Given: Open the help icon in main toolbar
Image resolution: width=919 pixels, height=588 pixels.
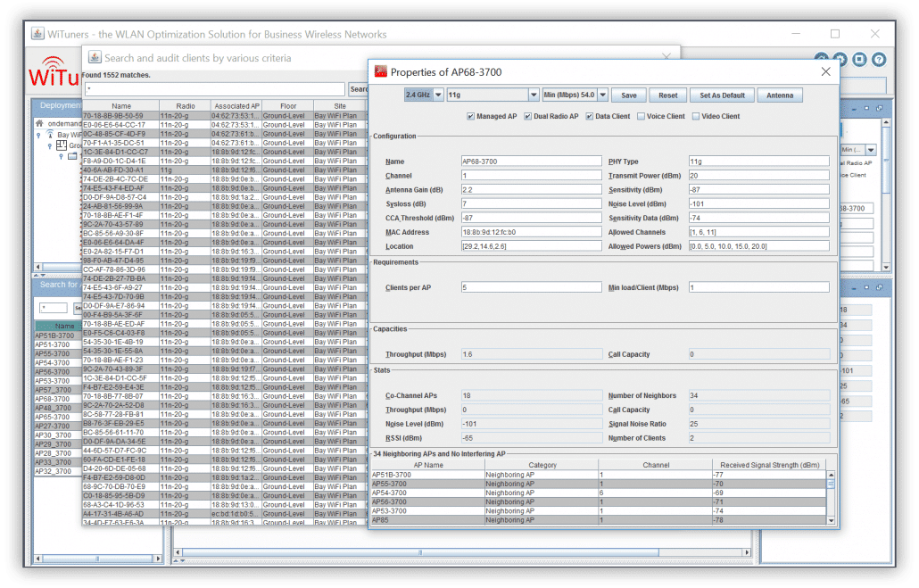Looking at the screenshot, I should click(878, 59).
